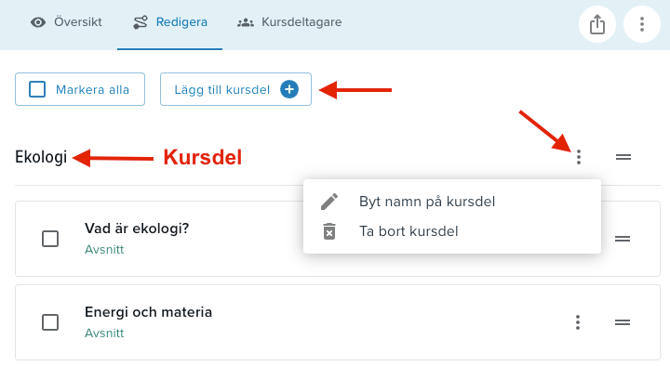Click the pencil icon for rename

tap(329, 201)
